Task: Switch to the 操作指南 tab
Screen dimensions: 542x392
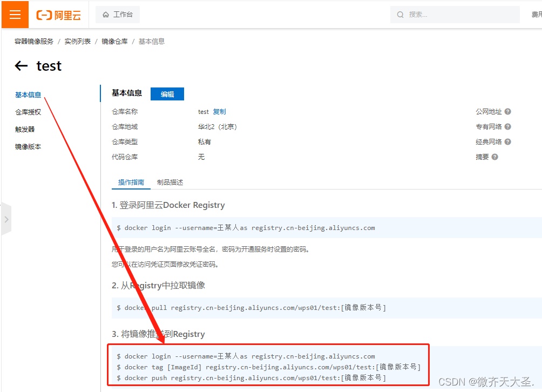Action: (131, 182)
